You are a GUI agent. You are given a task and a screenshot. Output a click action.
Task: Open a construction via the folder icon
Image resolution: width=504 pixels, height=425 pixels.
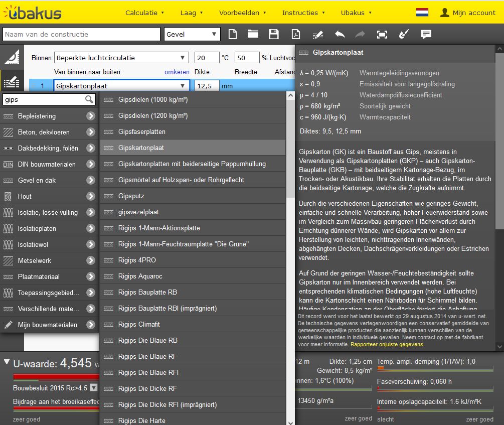pos(253,34)
